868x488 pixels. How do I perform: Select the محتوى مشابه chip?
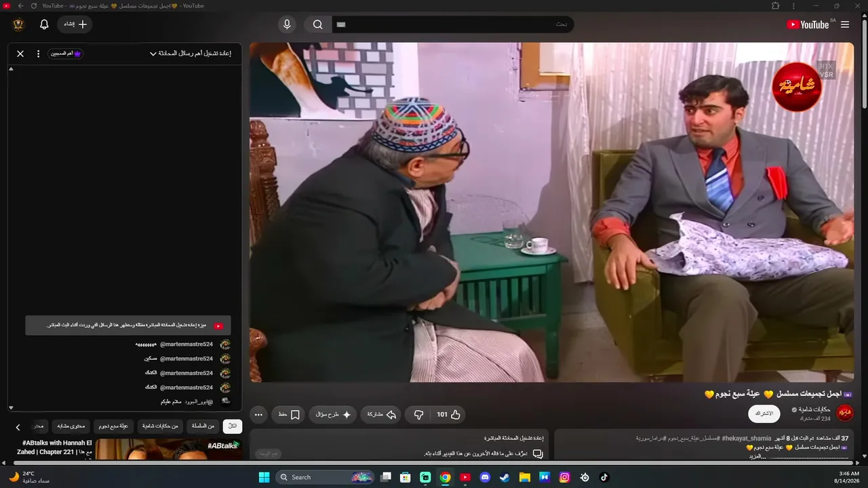(71, 426)
